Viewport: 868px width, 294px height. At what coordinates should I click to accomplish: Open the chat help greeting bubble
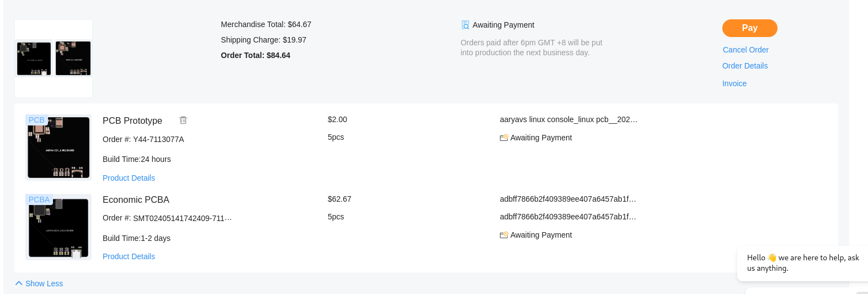click(x=802, y=263)
